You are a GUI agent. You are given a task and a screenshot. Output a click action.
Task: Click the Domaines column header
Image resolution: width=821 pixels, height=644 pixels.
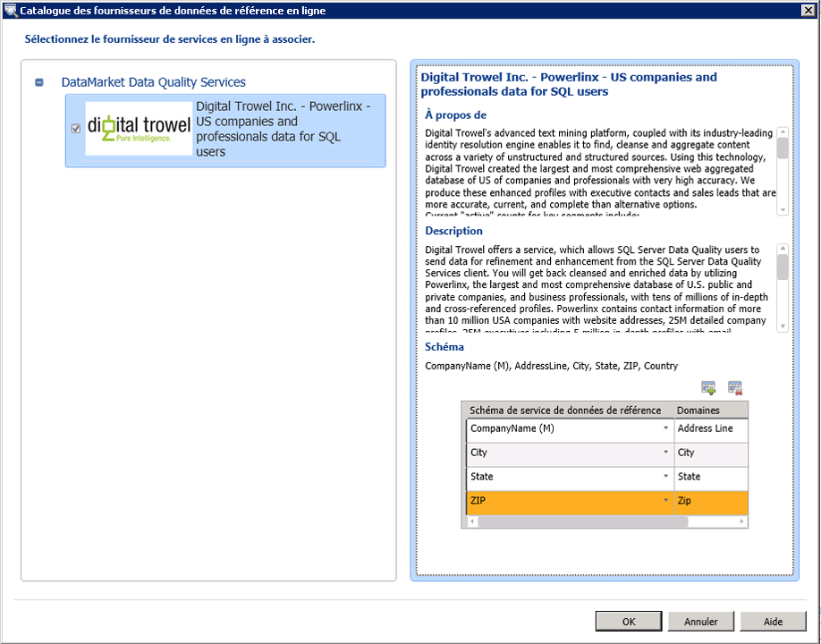click(711, 410)
